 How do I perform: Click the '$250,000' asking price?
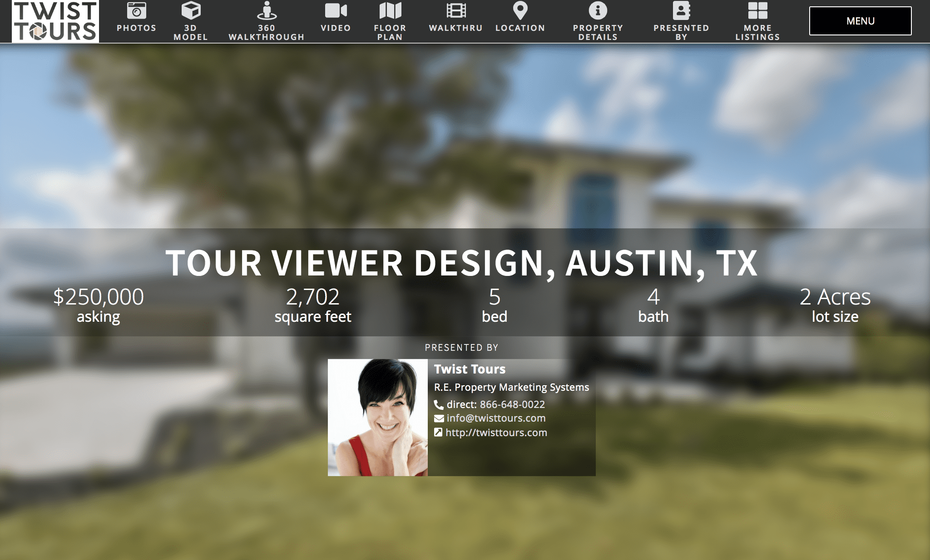pos(99,297)
